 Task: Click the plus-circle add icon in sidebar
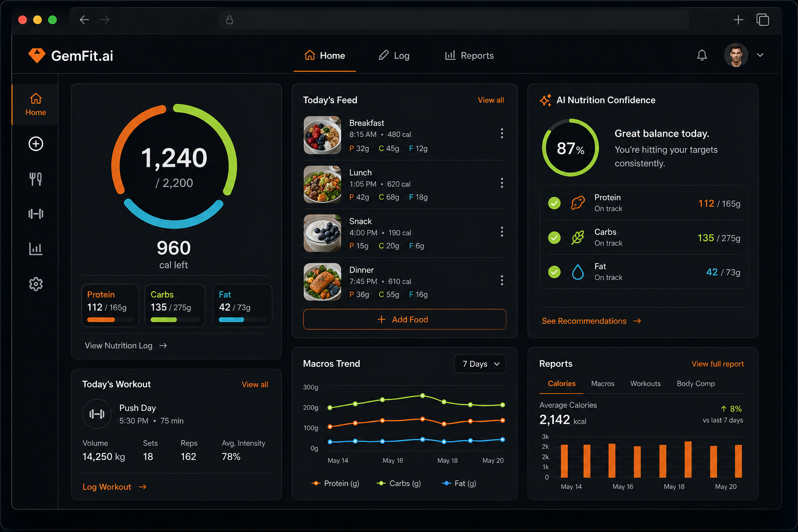[x=36, y=144]
